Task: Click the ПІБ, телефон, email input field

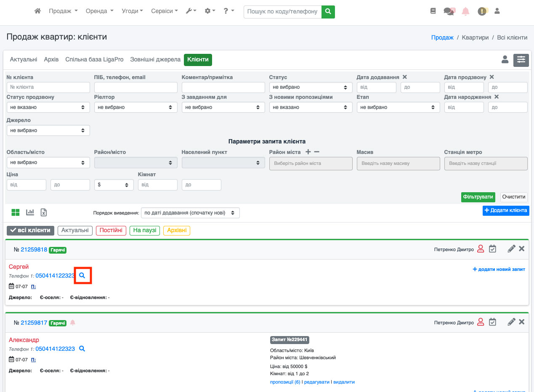Action: [x=135, y=87]
